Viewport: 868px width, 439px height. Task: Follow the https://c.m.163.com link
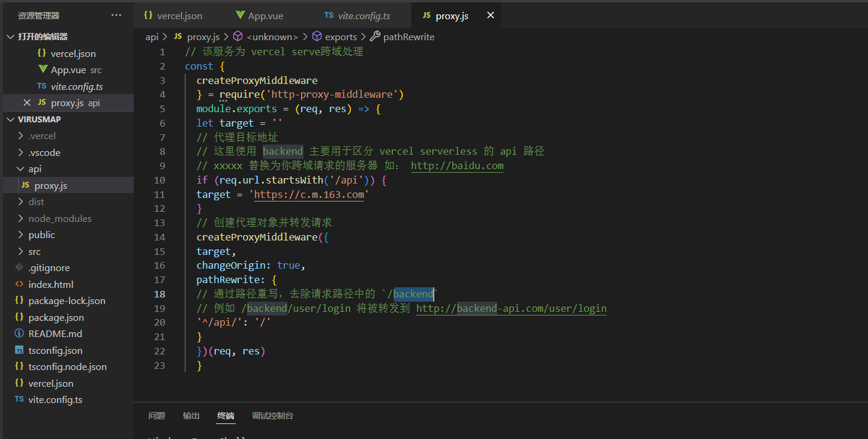coord(309,195)
